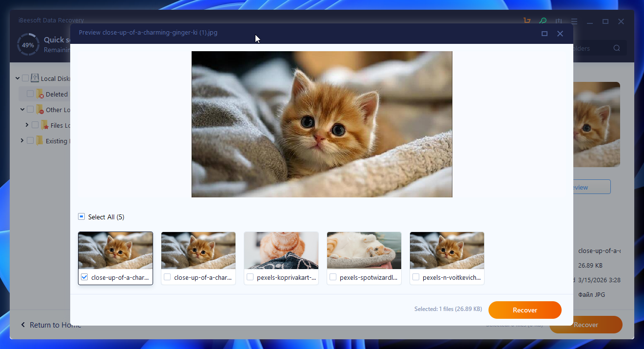Click the search magnifier icon

(x=617, y=48)
